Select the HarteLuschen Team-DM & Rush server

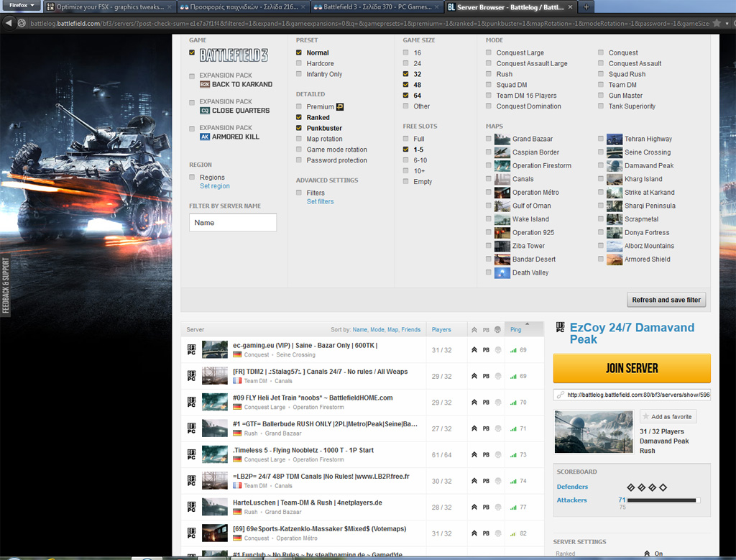tap(362, 507)
